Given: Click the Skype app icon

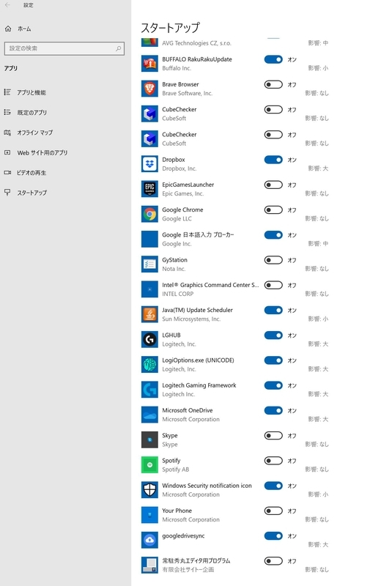Looking at the screenshot, I should tap(149, 439).
